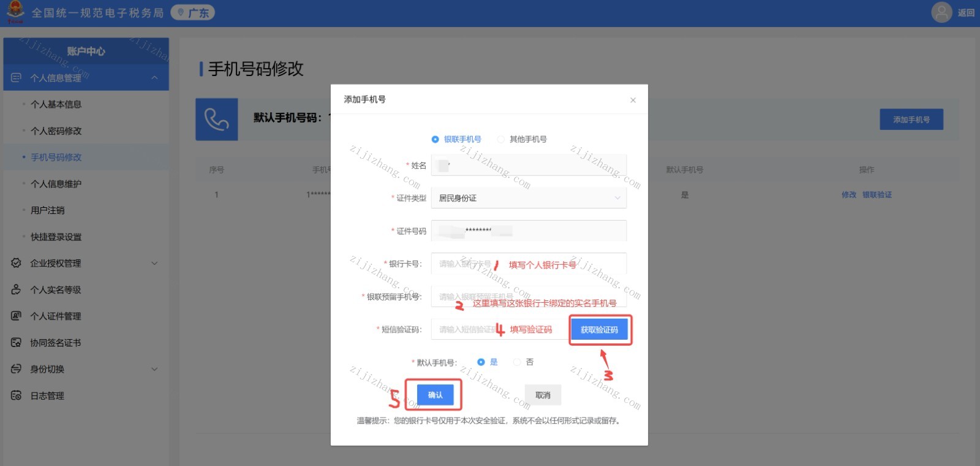This screenshot has width=980, height=466.
Task: Click the blue 确认 button
Action: click(x=435, y=395)
